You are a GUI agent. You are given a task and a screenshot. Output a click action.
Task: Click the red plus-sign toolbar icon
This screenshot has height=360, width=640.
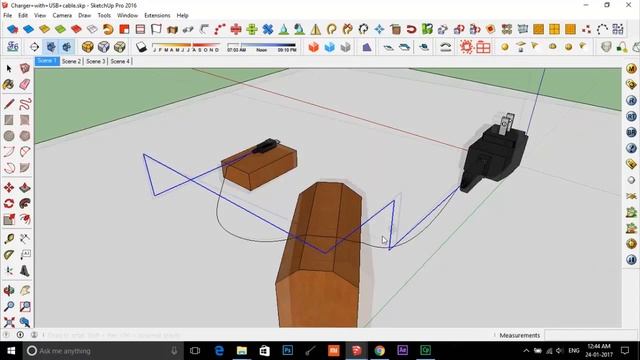(236, 29)
